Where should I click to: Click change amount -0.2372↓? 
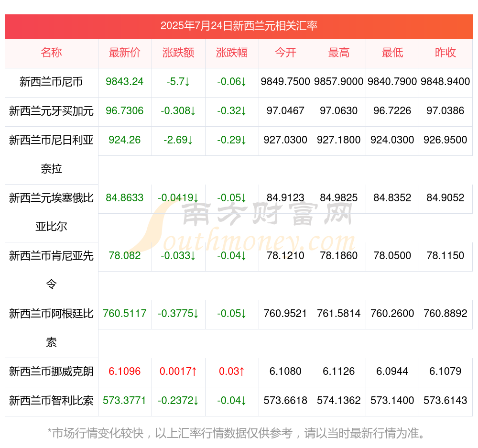[178, 400]
